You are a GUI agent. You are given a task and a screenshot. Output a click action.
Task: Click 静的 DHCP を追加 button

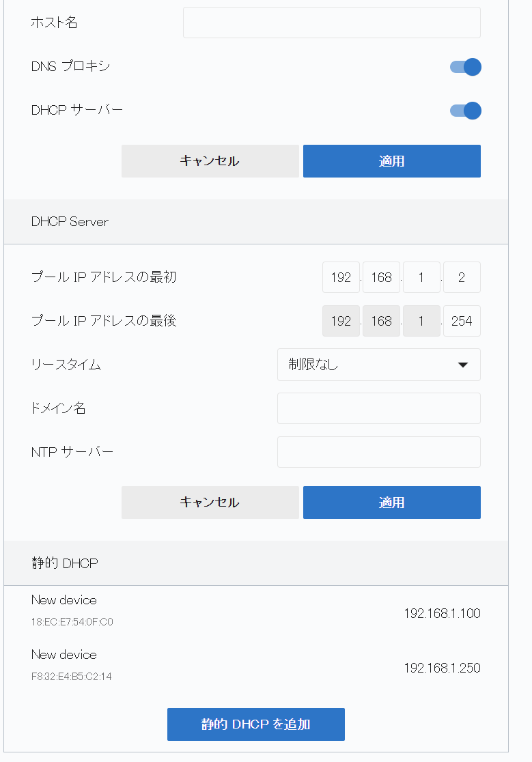255,724
